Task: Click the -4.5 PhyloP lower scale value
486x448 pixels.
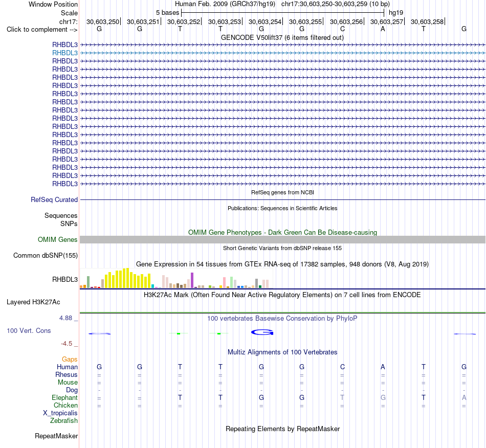Action: point(67,344)
